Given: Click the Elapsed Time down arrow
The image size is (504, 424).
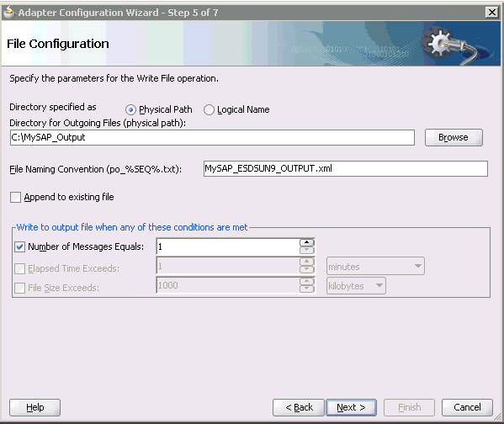Looking at the screenshot, I should click(x=306, y=269).
